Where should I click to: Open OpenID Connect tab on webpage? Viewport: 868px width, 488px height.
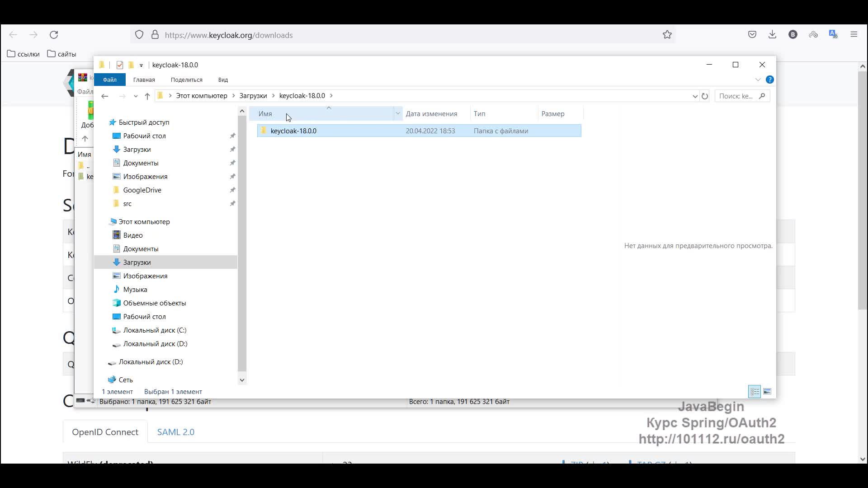(105, 432)
